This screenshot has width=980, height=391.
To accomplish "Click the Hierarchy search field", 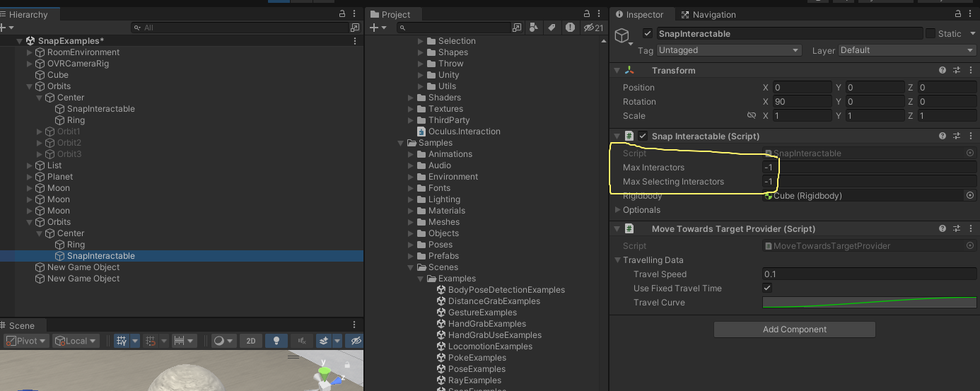I will (x=240, y=28).
